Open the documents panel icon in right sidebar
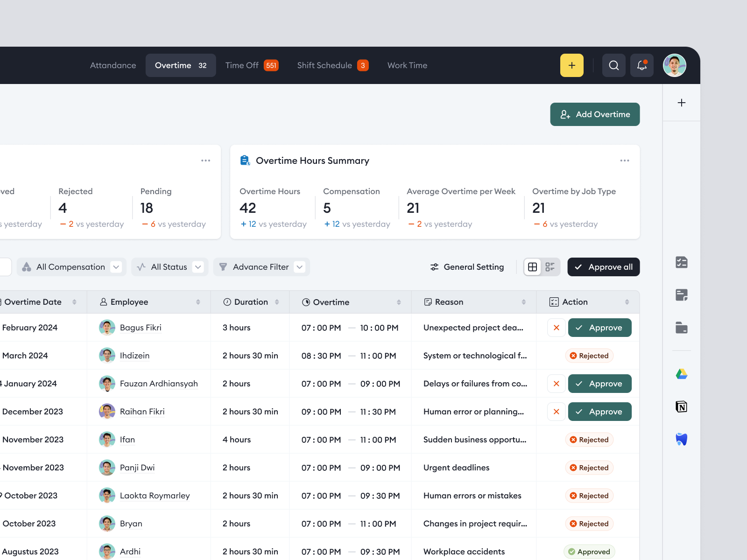Screen dimensions: 747x560 (x=681, y=295)
